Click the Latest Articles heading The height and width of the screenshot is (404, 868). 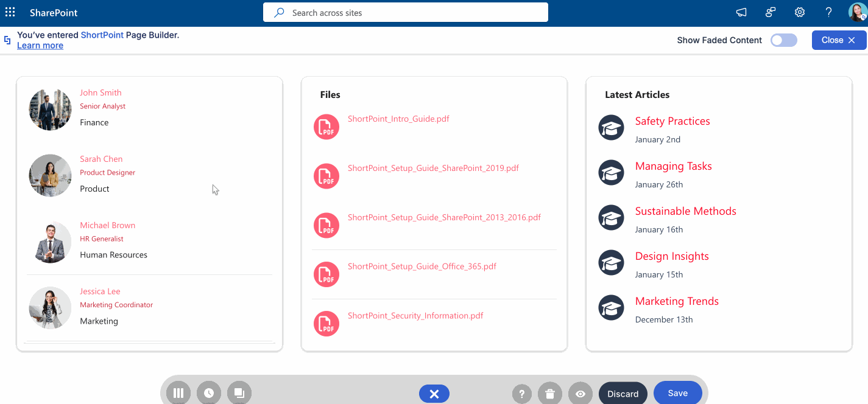[637, 95]
